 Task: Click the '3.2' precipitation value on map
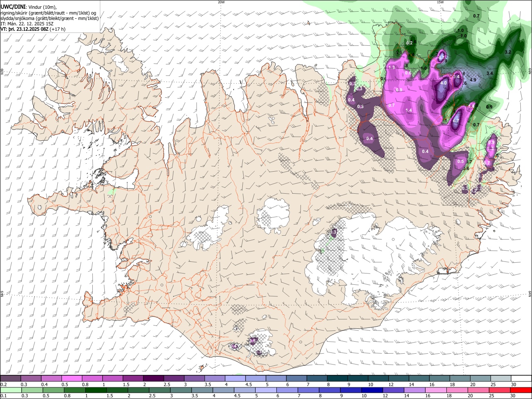click(507, 52)
